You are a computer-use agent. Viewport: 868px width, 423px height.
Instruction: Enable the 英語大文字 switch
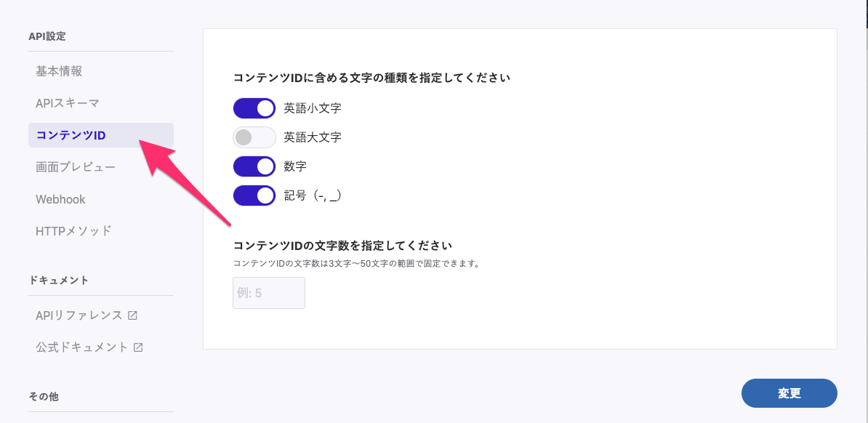tap(254, 137)
